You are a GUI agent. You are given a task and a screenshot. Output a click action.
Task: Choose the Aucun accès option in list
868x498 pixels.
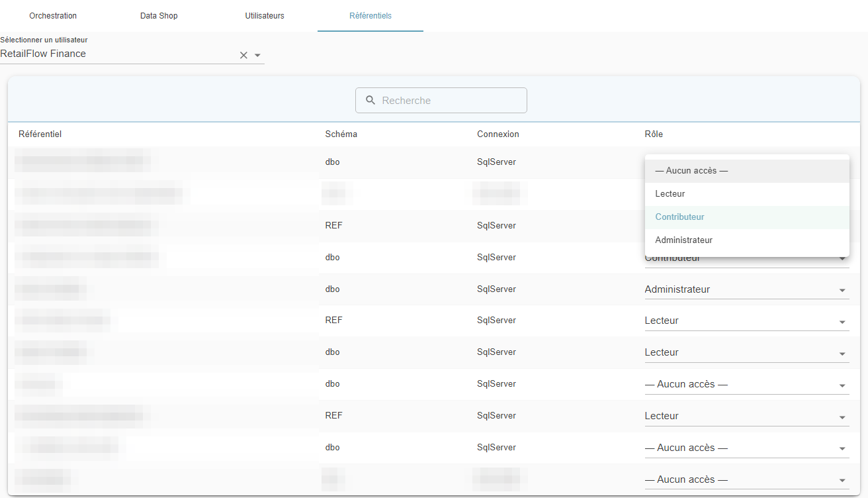tap(747, 171)
